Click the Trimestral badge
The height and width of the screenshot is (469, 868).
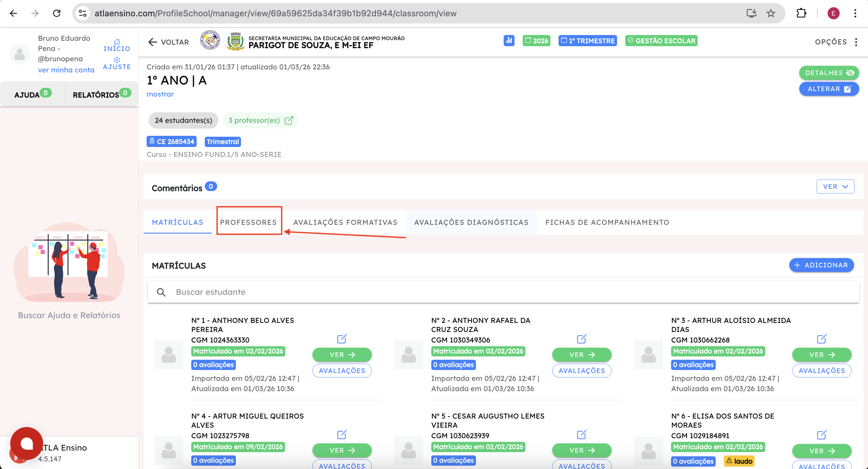(x=223, y=142)
